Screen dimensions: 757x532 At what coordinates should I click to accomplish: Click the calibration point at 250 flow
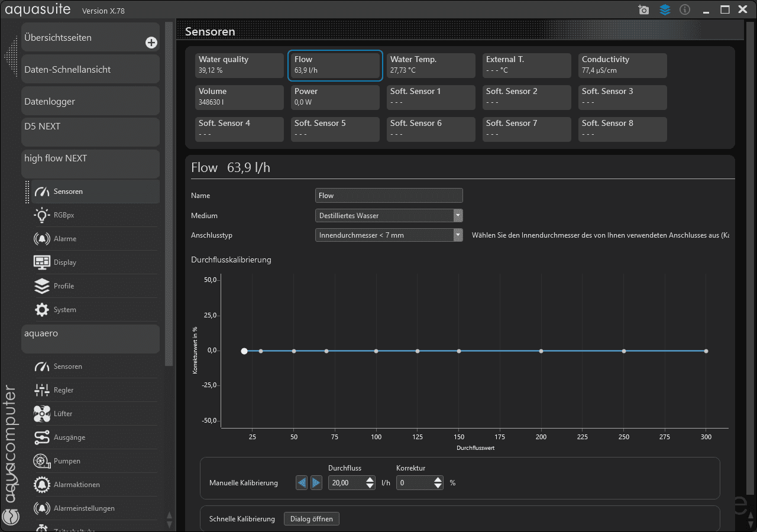click(624, 351)
